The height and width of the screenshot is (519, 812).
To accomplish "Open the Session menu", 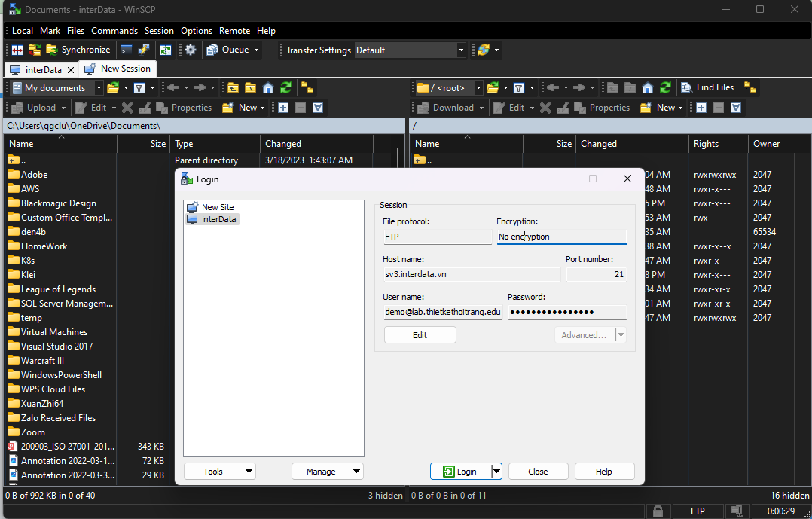I will tap(159, 31).
